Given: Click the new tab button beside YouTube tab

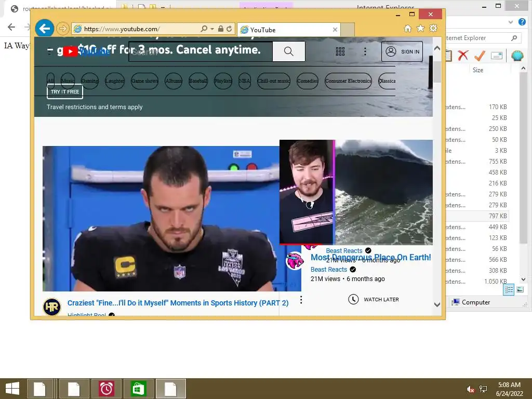Looking at the screenshot, I should pos(348,30).
